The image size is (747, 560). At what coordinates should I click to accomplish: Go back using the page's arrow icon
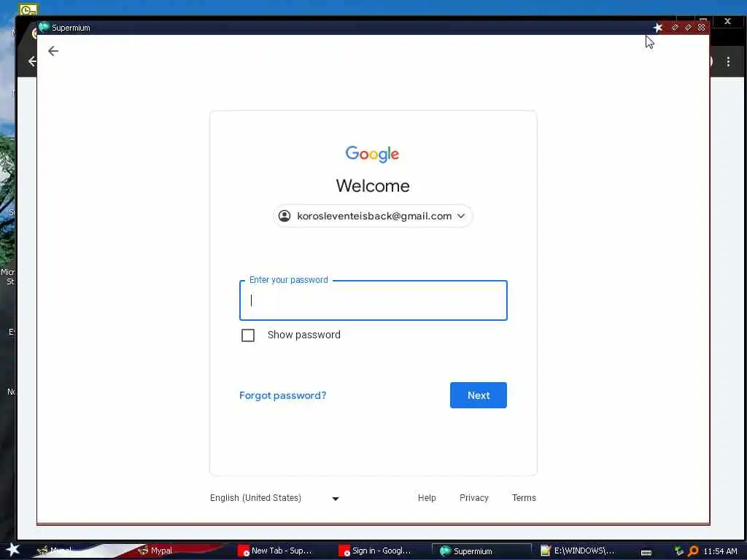pos(53,51)
